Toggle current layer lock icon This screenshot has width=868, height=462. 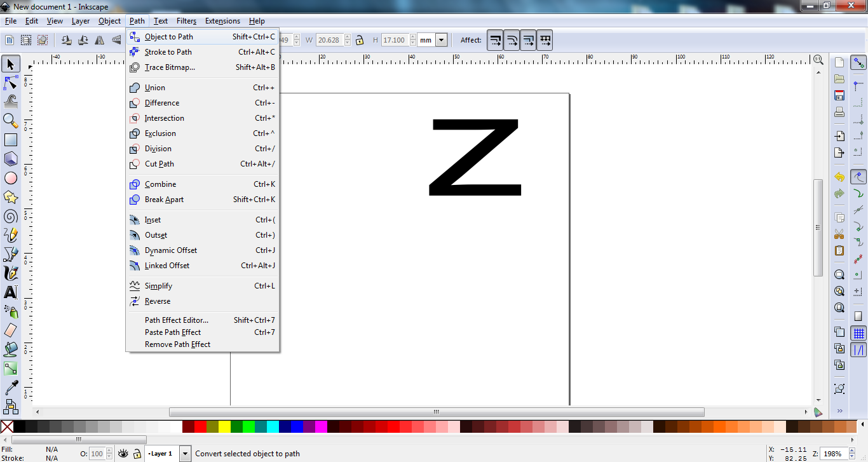[137, 454]
